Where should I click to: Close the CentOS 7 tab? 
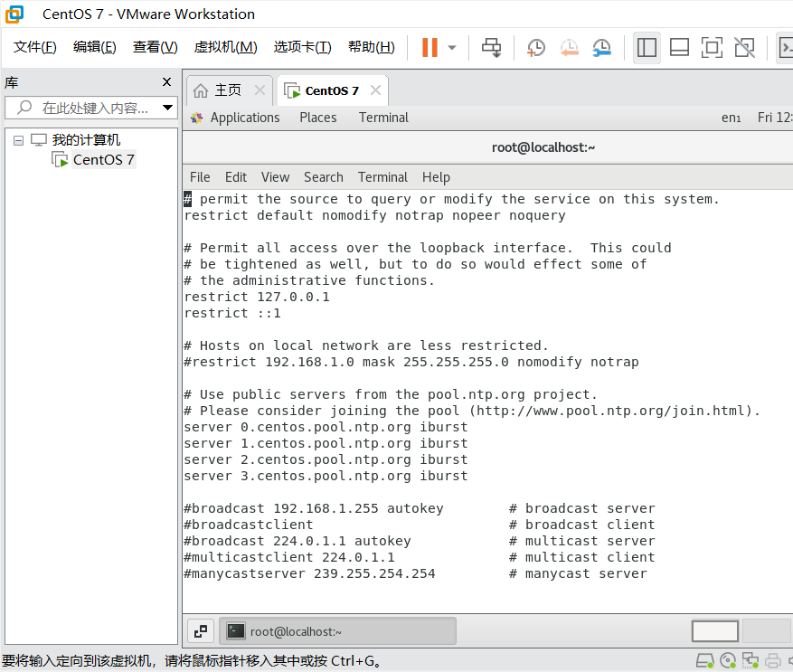pos(375,90)
